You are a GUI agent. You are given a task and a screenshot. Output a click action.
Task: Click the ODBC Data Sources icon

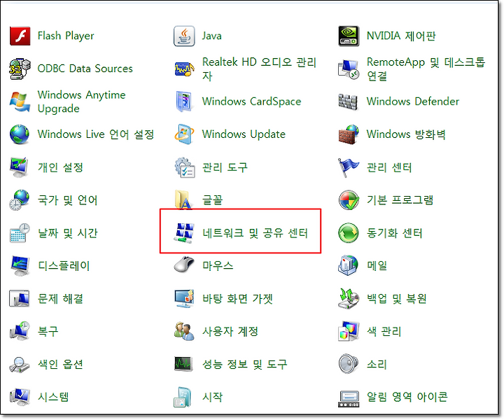coord(20,69)
